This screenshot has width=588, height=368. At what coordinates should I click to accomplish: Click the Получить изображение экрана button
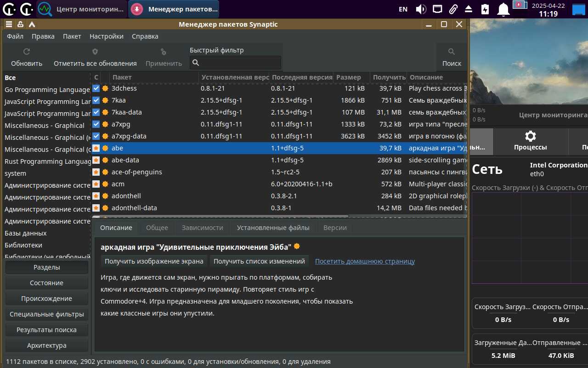pos(154,261)
